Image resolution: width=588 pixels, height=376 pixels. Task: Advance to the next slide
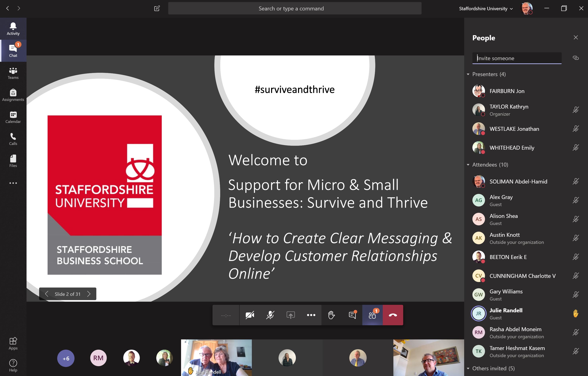point(89,294)
